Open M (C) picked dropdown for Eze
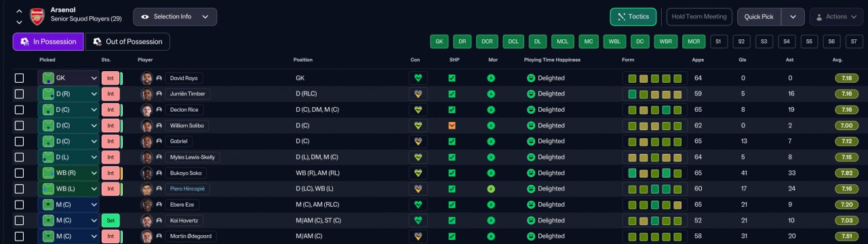 [68, 205]
